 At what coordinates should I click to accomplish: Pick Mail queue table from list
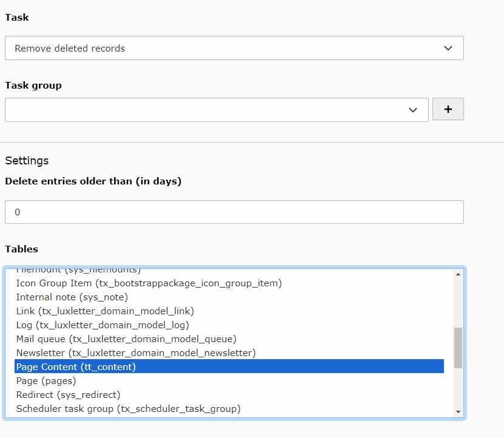click(x=126, y=339)
